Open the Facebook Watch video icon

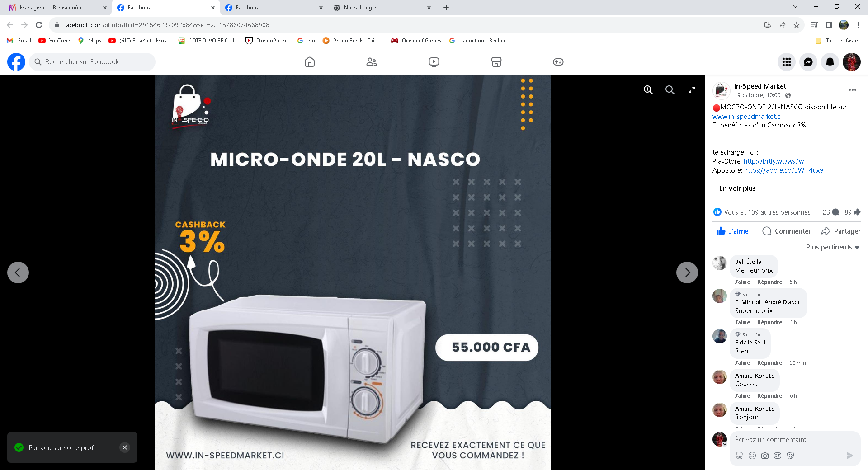click(434, 62)
